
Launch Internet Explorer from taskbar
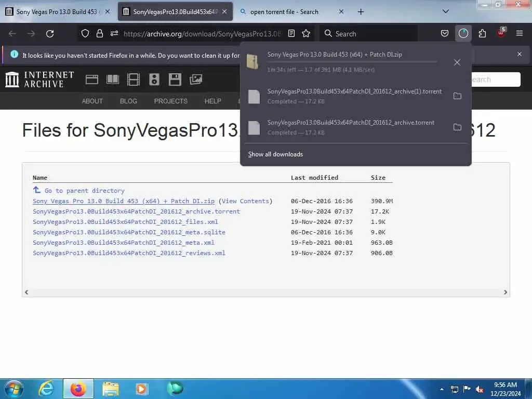point(46,389)
